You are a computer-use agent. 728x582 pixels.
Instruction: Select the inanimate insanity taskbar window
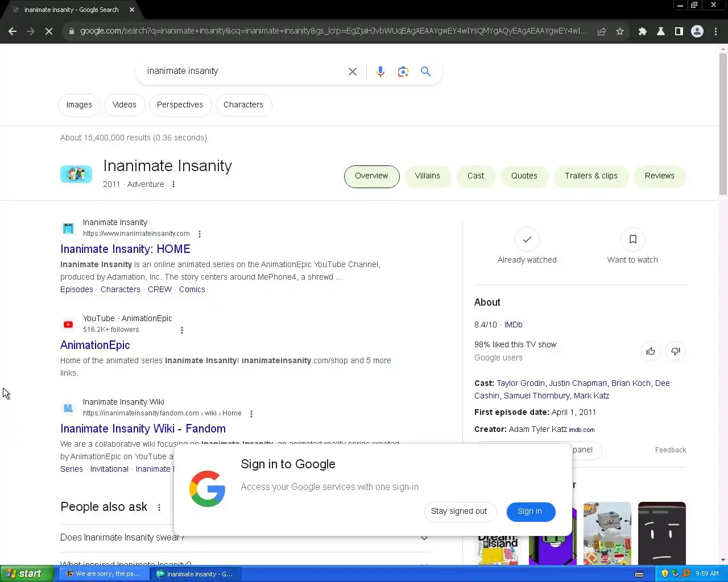coord(195,574)
